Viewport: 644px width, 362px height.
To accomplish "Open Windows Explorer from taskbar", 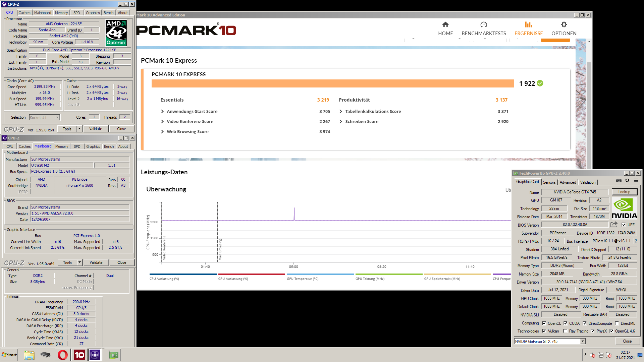I will pos(29,355).
